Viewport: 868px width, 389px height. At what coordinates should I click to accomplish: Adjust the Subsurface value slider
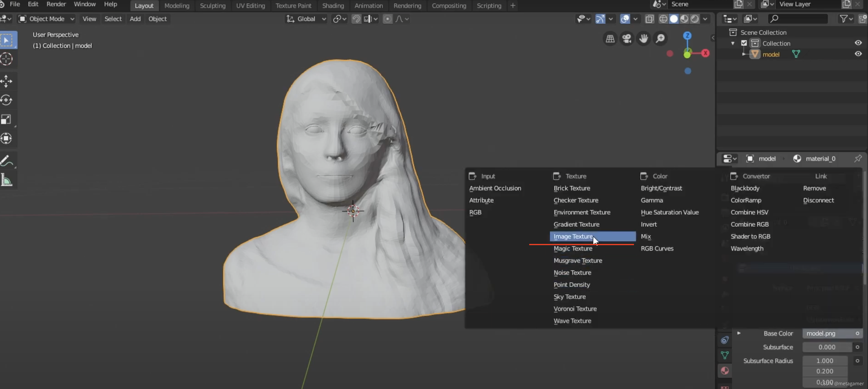827,347
